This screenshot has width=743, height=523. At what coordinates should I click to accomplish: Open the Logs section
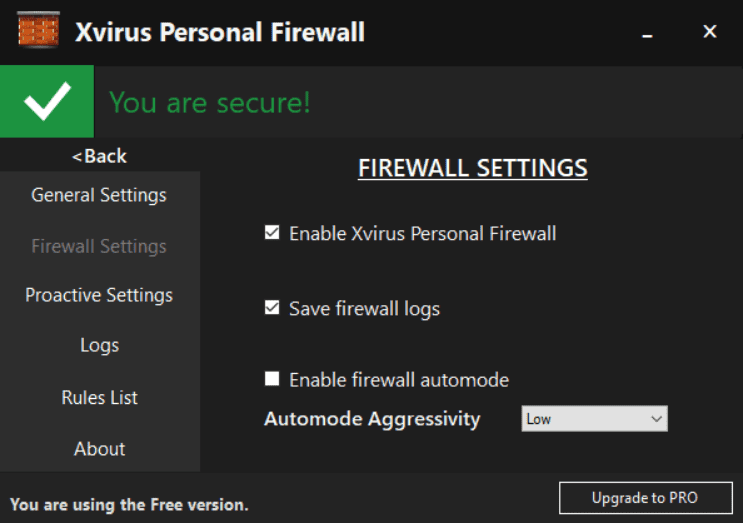click(99, 345)
